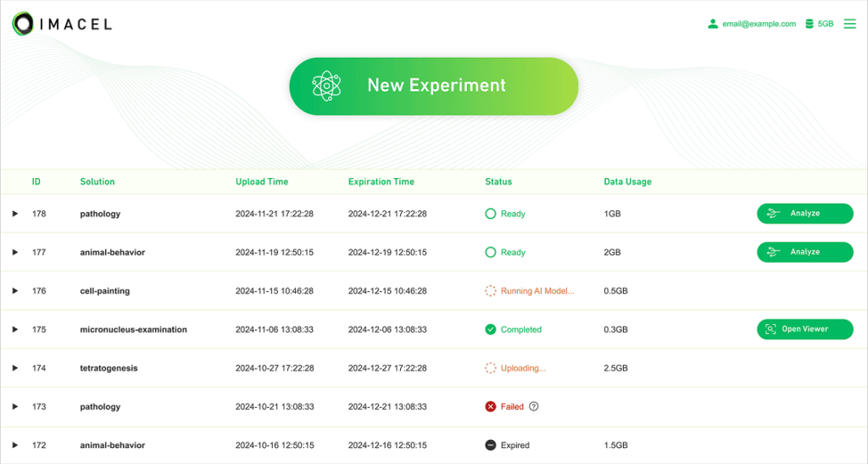Click the email@example.com account text

(759, 24)
